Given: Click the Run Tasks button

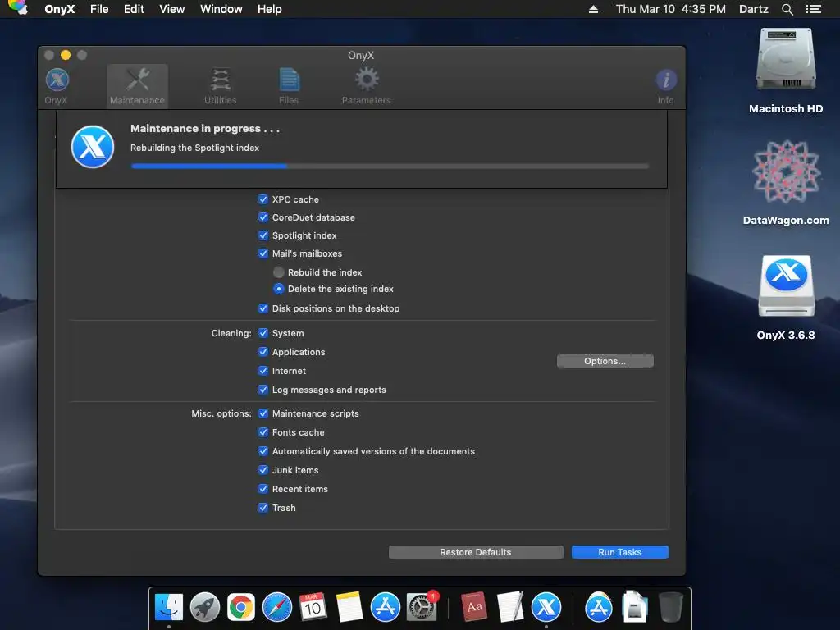Looking at the screenshot, I should [620, 552].
